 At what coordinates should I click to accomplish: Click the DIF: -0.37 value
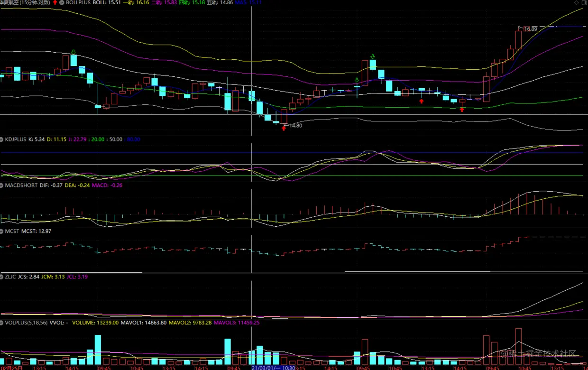(x=51, y=185)
